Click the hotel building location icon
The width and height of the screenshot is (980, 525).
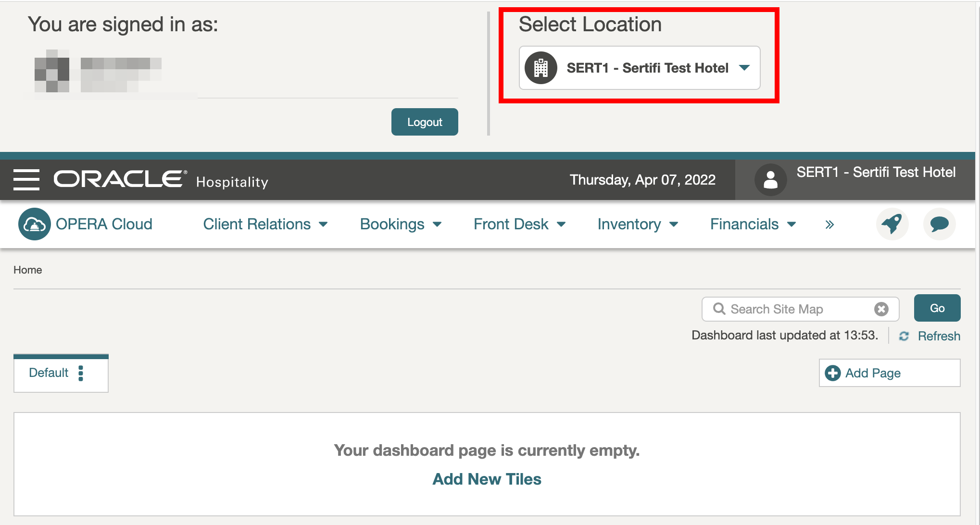coord(541,68)
